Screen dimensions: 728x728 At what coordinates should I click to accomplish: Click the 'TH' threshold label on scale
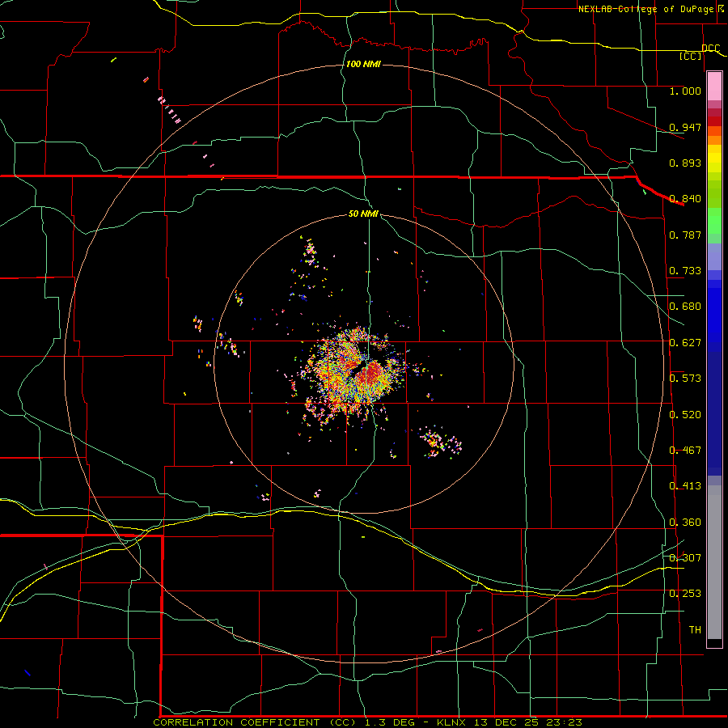point(695,630)
